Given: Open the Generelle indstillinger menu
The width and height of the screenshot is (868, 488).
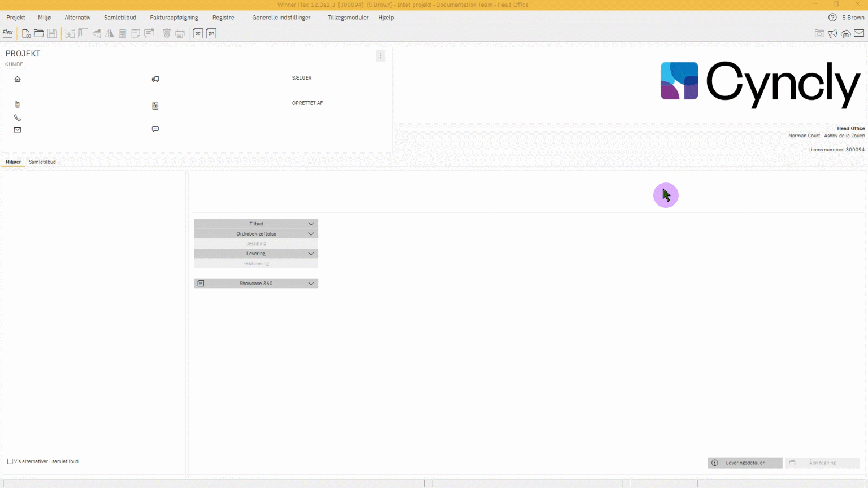Looking at the screenshot, I should coord(281,18).
